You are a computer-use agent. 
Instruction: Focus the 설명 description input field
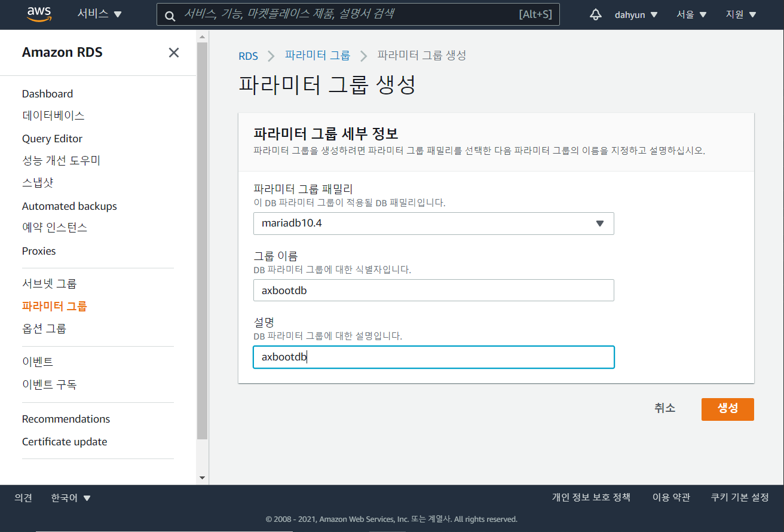pos(434,357)
